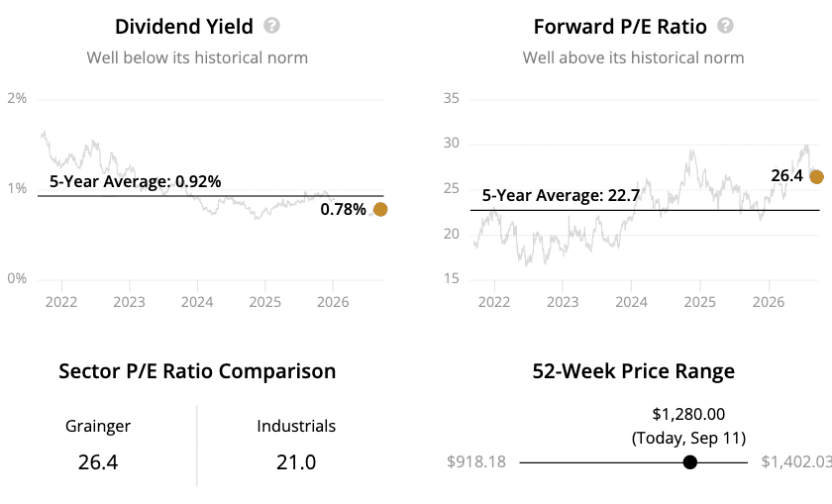
Task: Click the Forward P/E Ratio help icon
Action: [725, 26]
